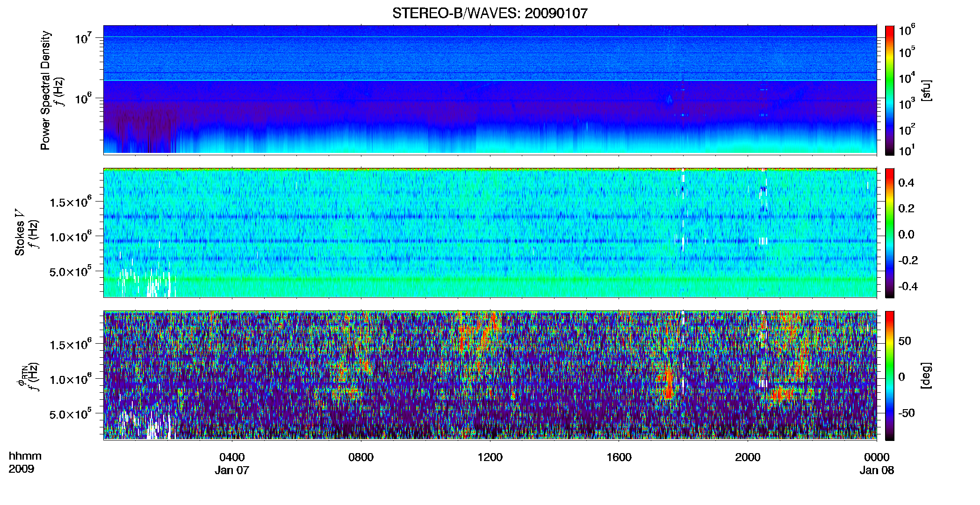
Task: Click the 0 degrees colorbar label
Action: (x=901, y=377)
